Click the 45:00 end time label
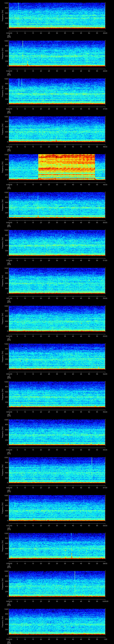Image resolution: width=114 pixels, height=644 pixels. click(x=105, y=33)
